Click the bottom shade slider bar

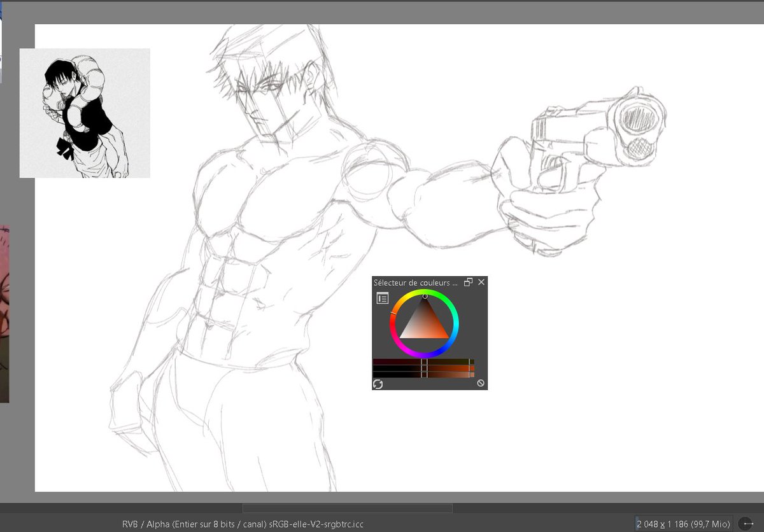pyautogui.click(x=423, y=375)
